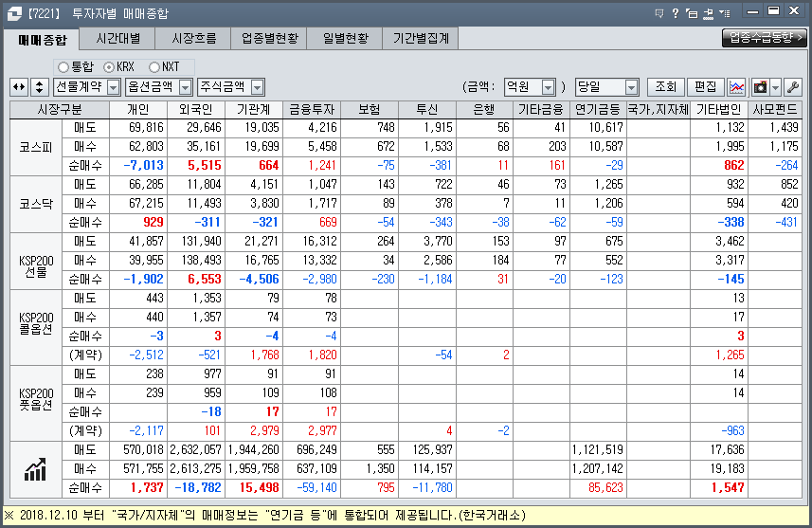Click the 85,623 연기금등 net buy cell

click(598, 488)
